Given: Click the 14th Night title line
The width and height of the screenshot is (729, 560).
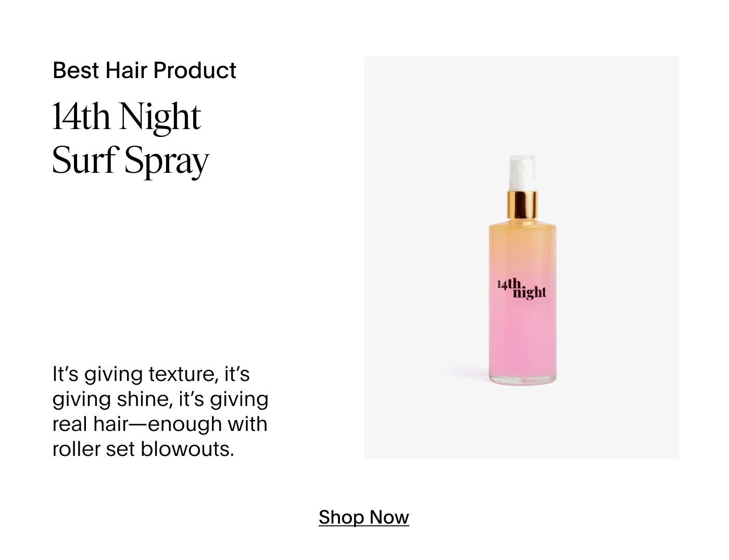Looking at the screenshot, I should pyautogui.click(x=126, y=117).
